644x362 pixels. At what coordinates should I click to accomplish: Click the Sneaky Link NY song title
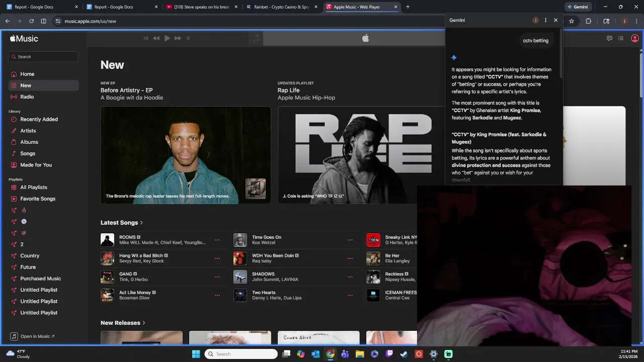click(x=401, y=237)
